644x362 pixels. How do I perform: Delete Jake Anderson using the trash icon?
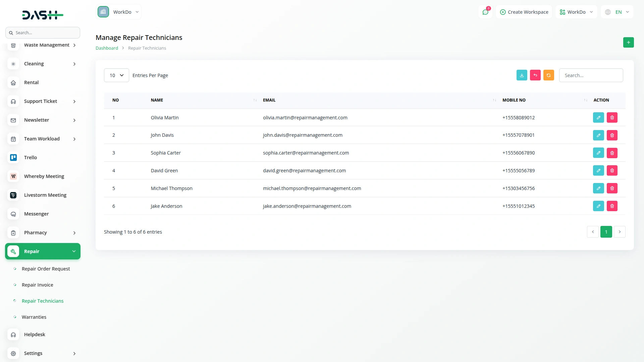coord(612,206)
